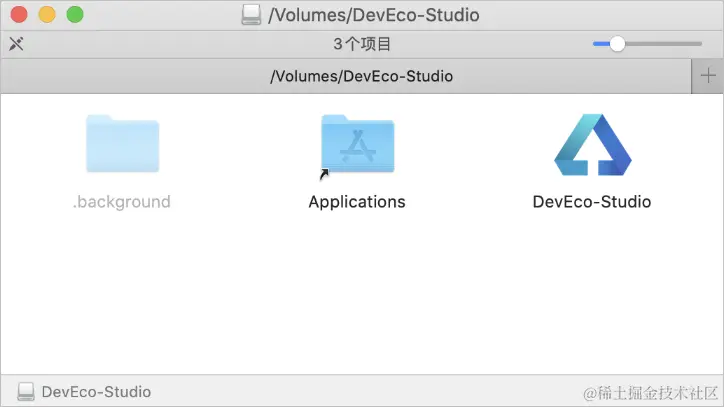Add a new Finder tab with plus button
Viewport: 724px width, 407px height.
tap(707, 76)
